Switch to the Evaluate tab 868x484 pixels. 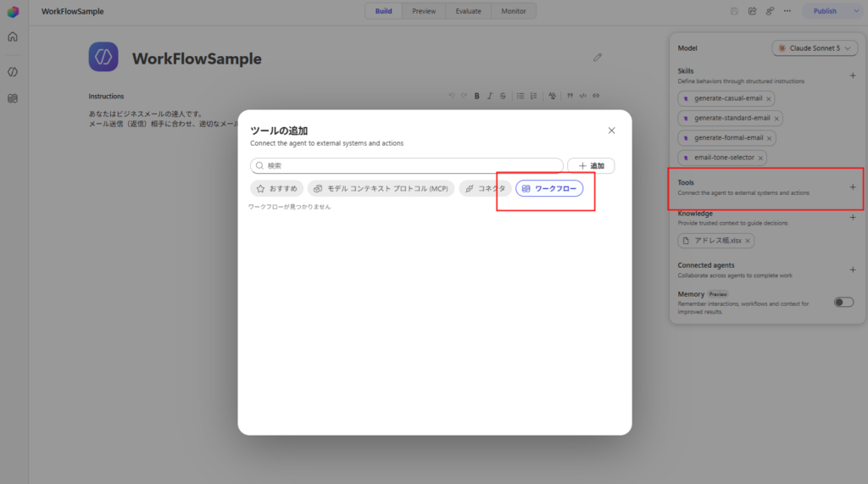coord(468,11)
